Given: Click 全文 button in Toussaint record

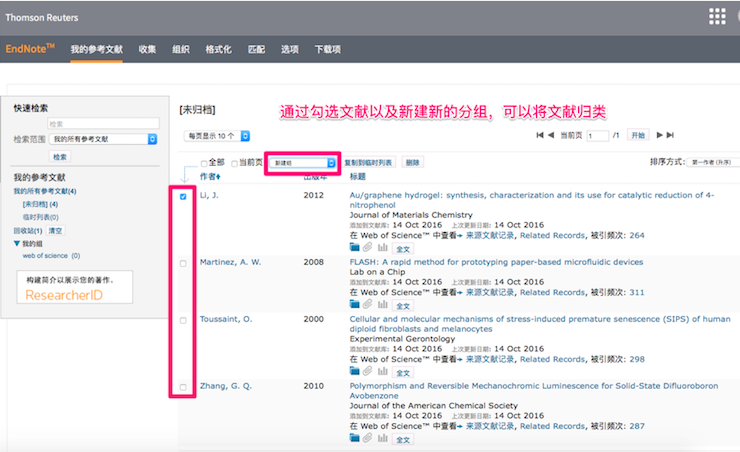Looking at the screenshot, I should click(x=403, y=373).
